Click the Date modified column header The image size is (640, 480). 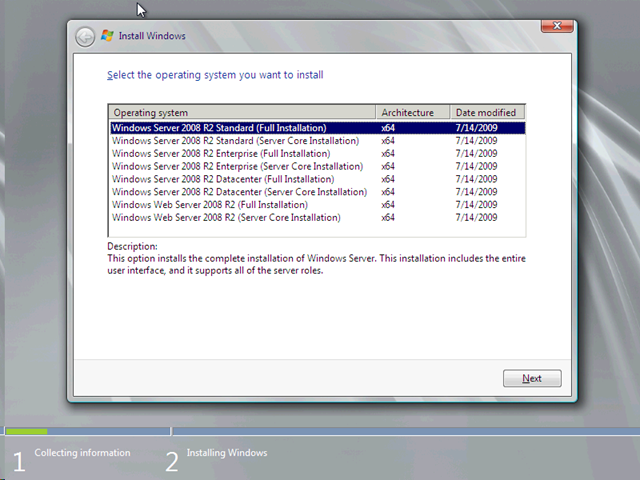[487, 112]
